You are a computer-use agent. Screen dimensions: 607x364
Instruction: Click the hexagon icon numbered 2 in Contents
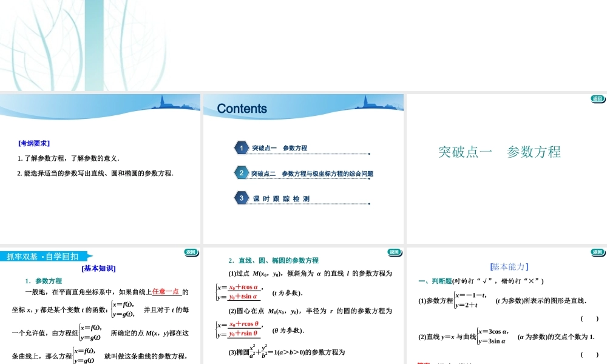241,173
